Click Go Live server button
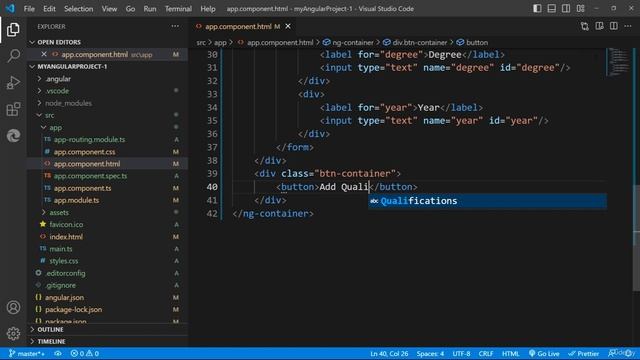Screen dimensions: 640x360 click(x=544, y=353)
